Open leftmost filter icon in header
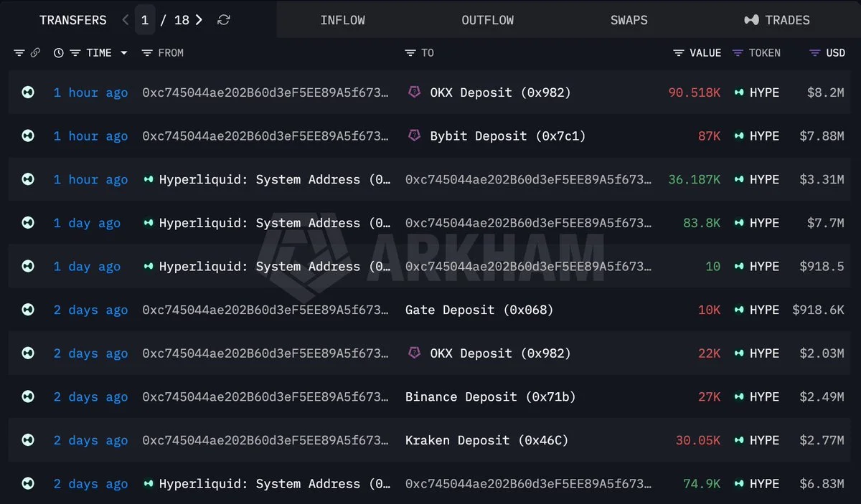Screen dimensions: 861x504 point(19,53)
